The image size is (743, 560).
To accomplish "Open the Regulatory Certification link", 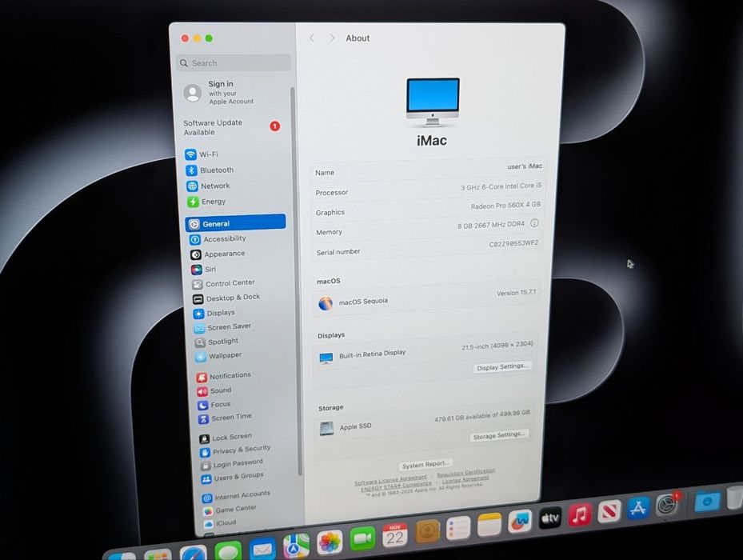I will coord(465,473).
